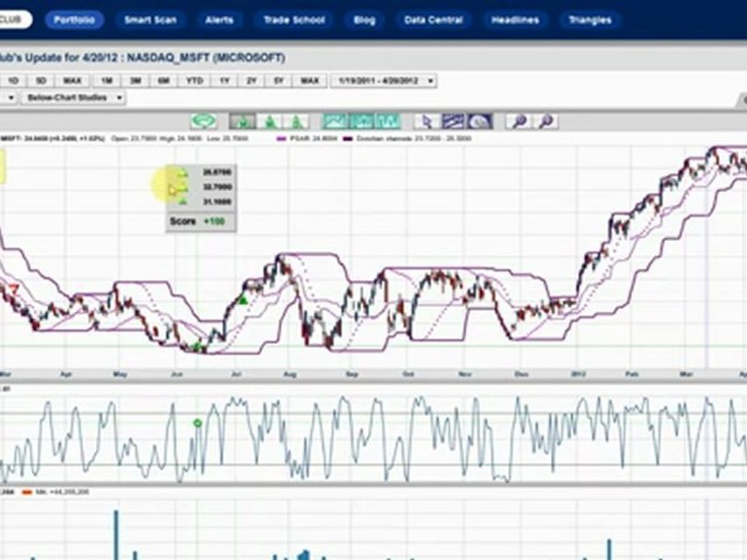The width and height of the screenshot is (747, 560).
Task: Click the page title NASDAQ_MSFT (MICROSOFT)
Action: (x=206, y=58)
